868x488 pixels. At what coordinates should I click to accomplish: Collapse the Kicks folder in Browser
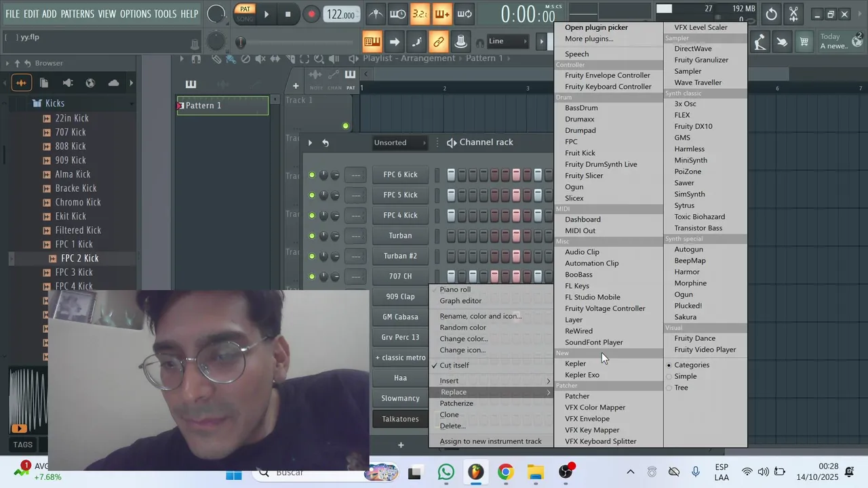point(54,104)
